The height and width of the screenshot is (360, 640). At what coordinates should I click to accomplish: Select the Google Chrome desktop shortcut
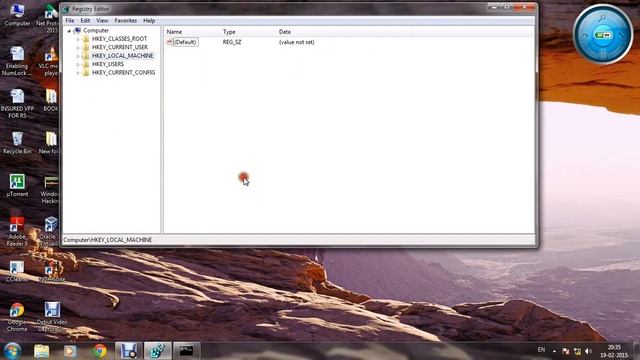point(17,317)
